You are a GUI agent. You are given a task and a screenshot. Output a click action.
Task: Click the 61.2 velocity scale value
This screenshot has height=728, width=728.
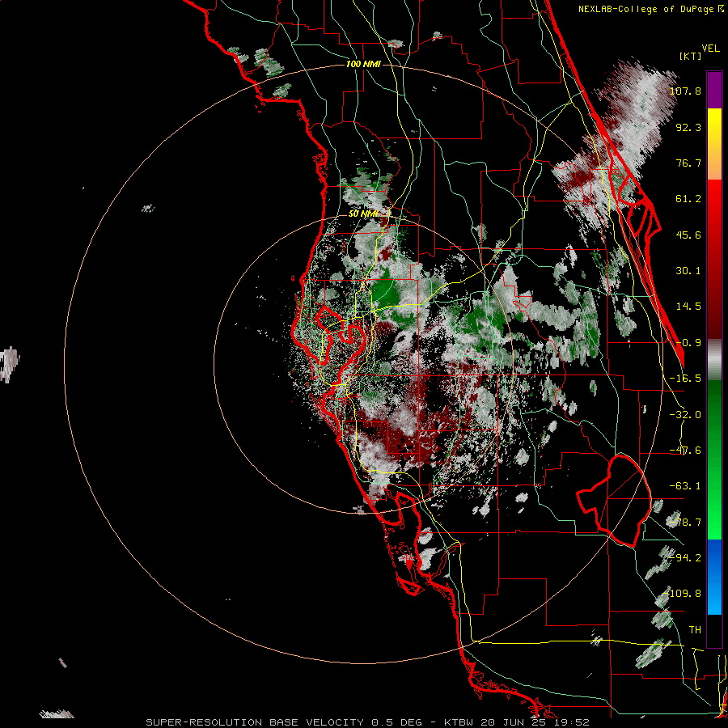[688, 199]
